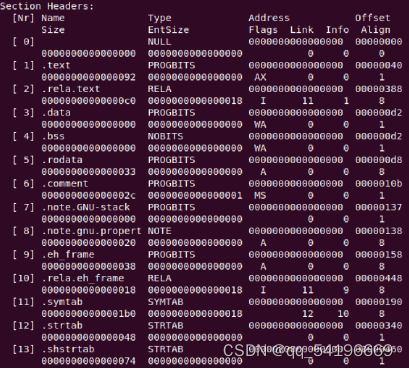Click the '.bss' section name
Viewport: 409px width, 369px height.
(x=53, y=136)
